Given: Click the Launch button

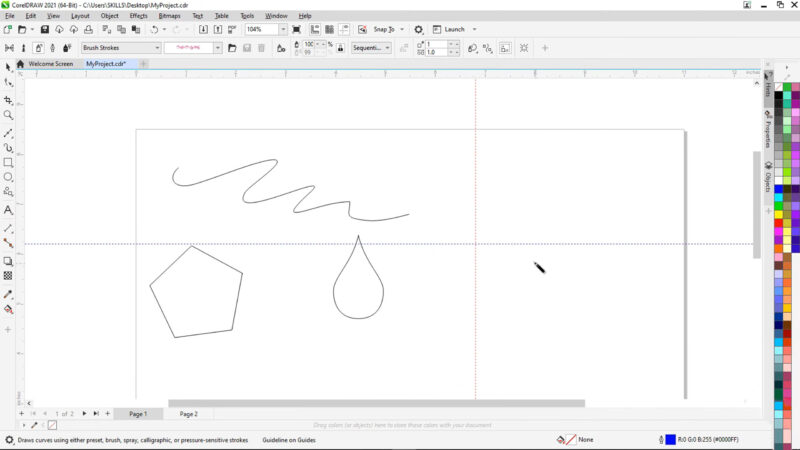Looking at the screenshot, I should pos(449,30).
